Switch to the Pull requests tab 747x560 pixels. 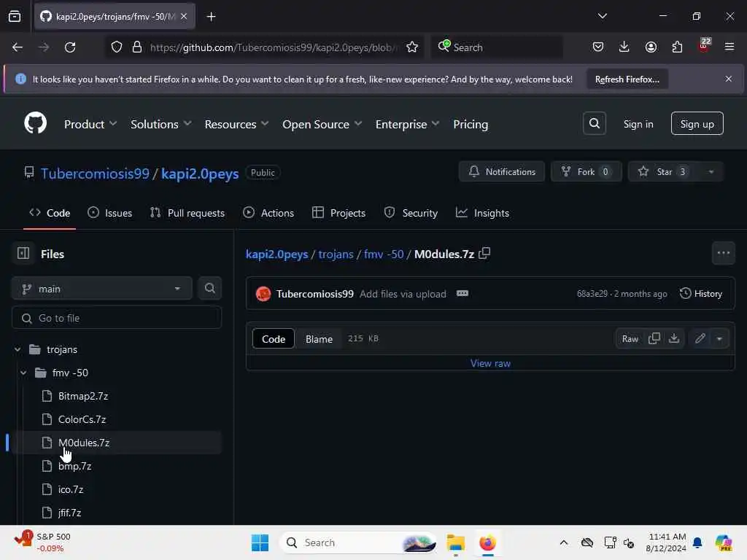point(187,213)
